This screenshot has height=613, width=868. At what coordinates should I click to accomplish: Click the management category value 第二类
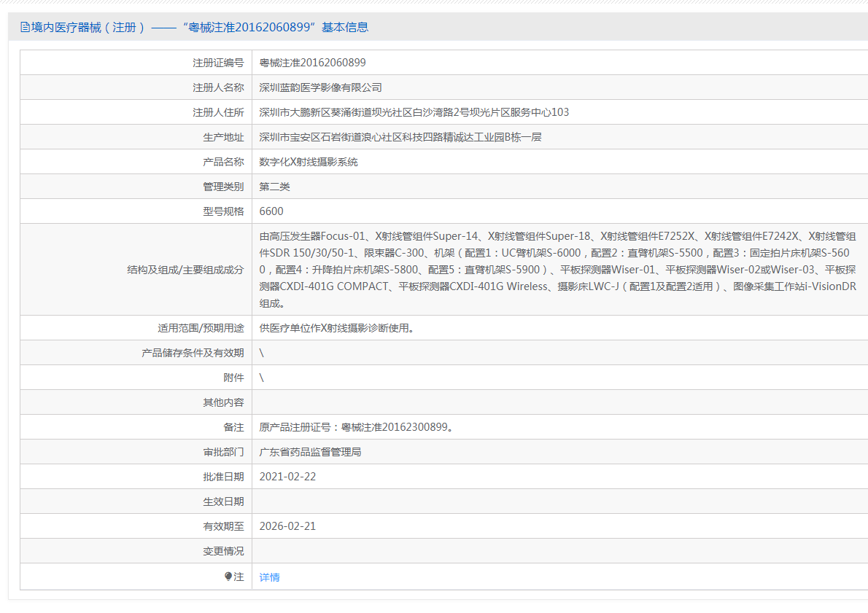pos(275,187)
